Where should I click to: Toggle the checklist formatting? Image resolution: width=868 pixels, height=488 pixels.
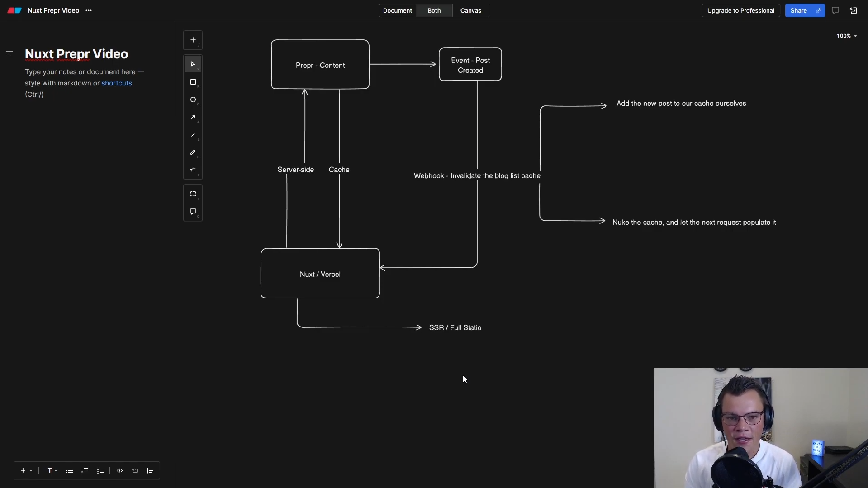[100, 470]
